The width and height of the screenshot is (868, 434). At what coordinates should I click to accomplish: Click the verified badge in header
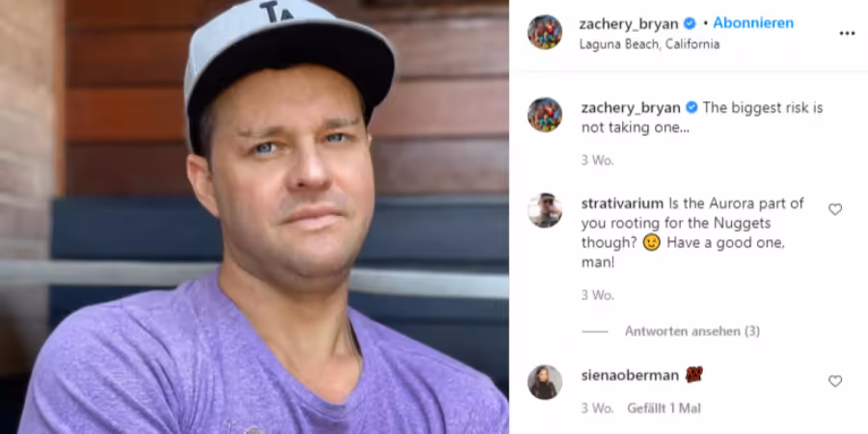tap(690, 24)
